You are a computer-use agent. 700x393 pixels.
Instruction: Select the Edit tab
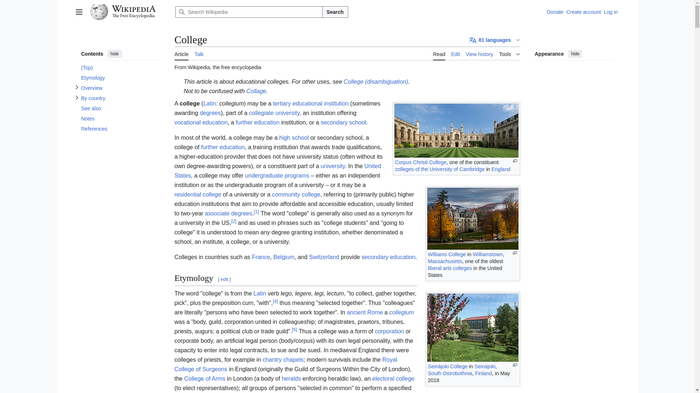pyautogui.click(x=455, y=54)
